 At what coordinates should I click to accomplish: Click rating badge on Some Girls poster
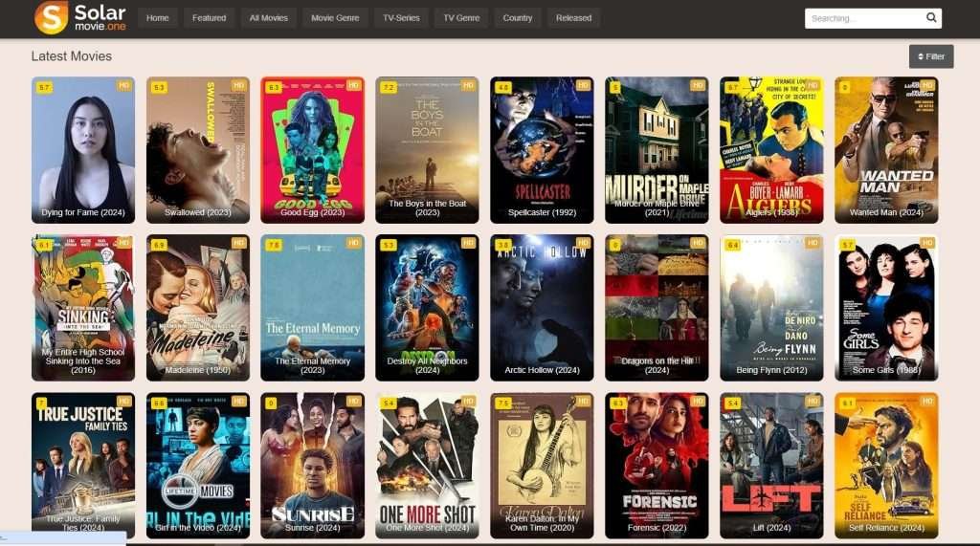[848, 245]
